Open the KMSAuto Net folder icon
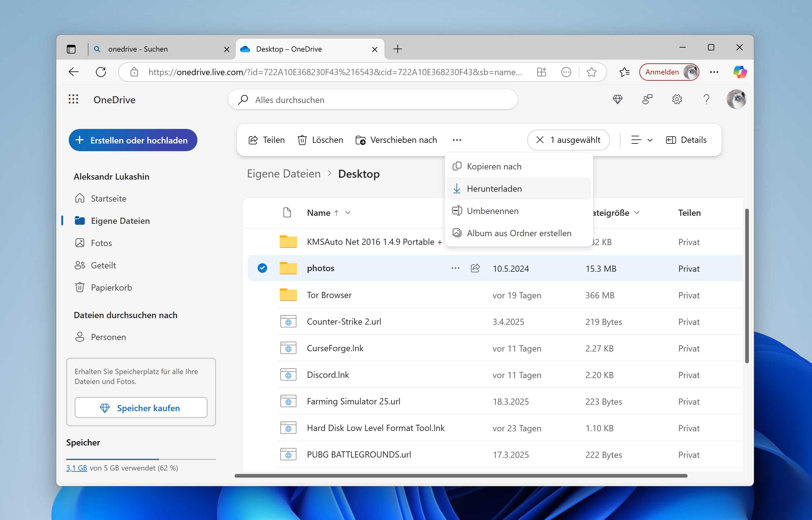Screen dimensions: 812x520 click(x=288, y=242)
